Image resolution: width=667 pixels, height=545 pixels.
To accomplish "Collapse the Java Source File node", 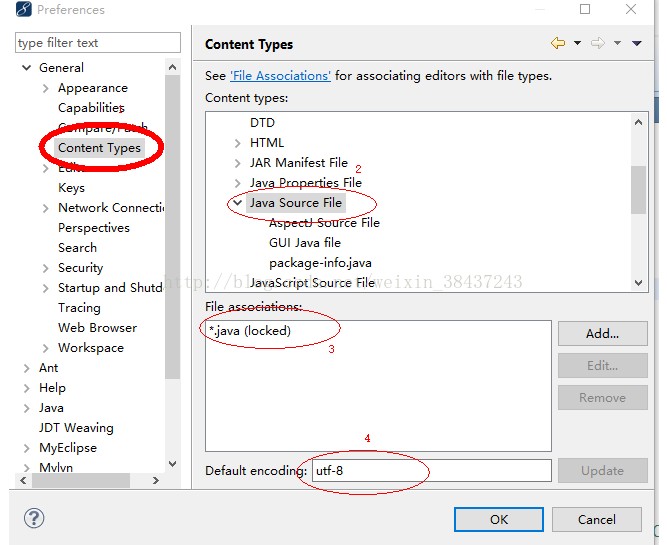I will (237, 203).
